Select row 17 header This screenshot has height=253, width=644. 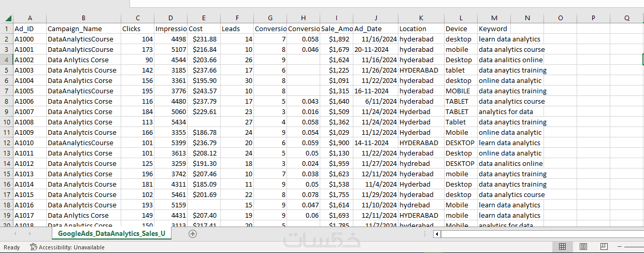click(x=7, y=194)
